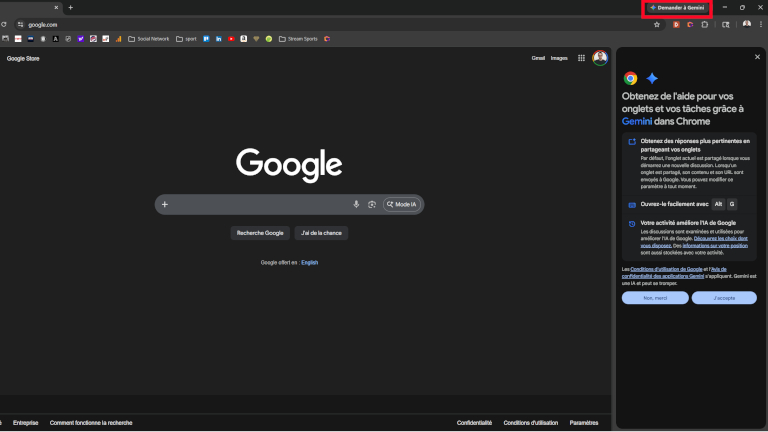Open the Extensions puzzle-piece menu
This screenshot has height=432, width=768.
tap(704, 24)
